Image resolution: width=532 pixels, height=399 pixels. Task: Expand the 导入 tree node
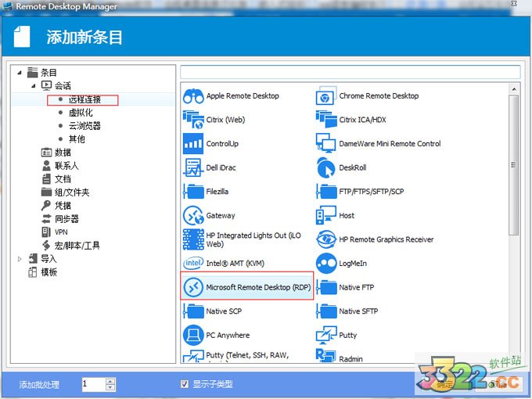[20, 258]
